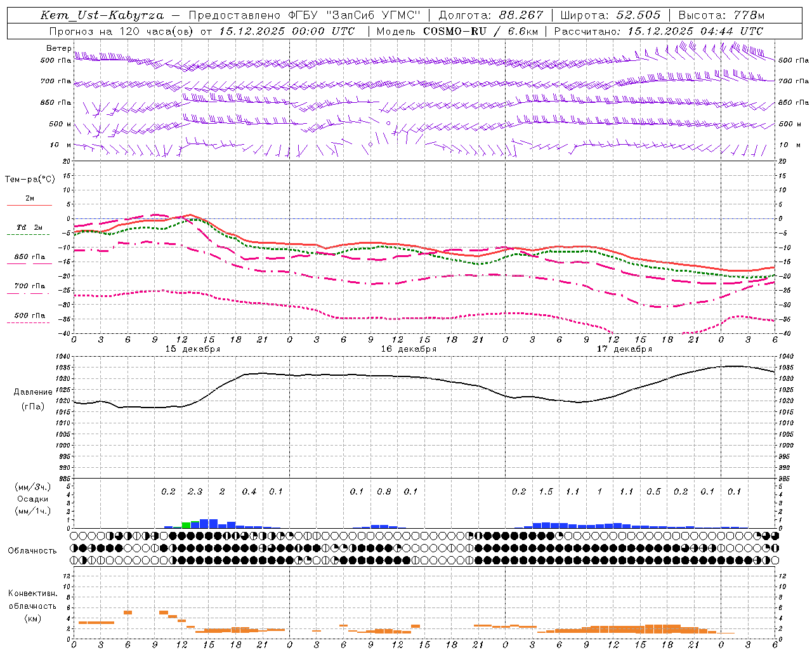
Task: Click the Облачность cloud cover label
Action: 32,551
